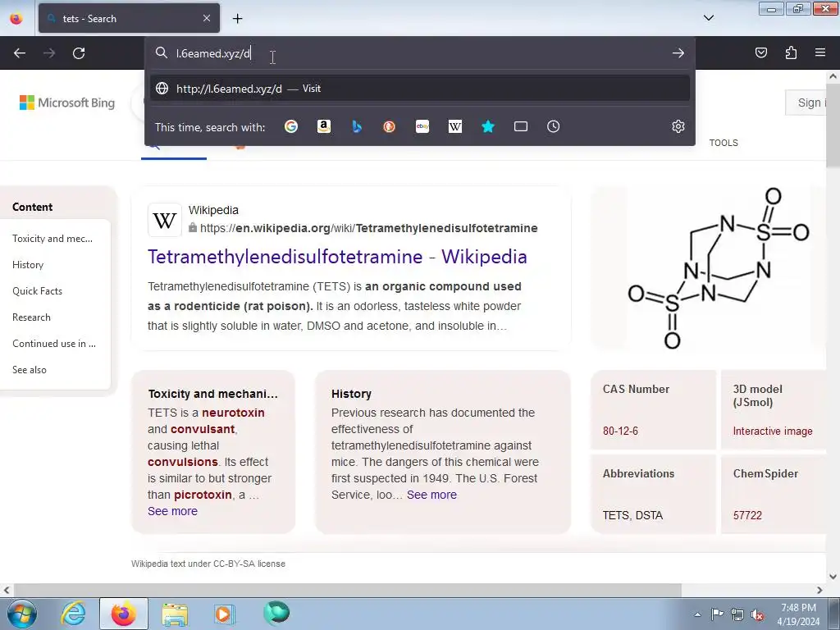Viewport: 840px width, 630px height.
Task: Click the Wikipedia W icon in result
Action: pos(164,220)
